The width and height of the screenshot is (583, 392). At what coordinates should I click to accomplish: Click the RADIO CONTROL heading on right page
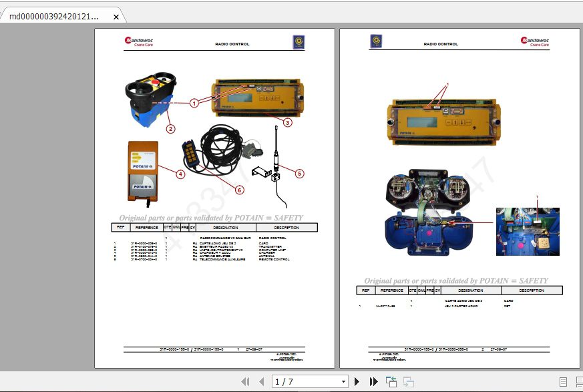click(441, 44)
